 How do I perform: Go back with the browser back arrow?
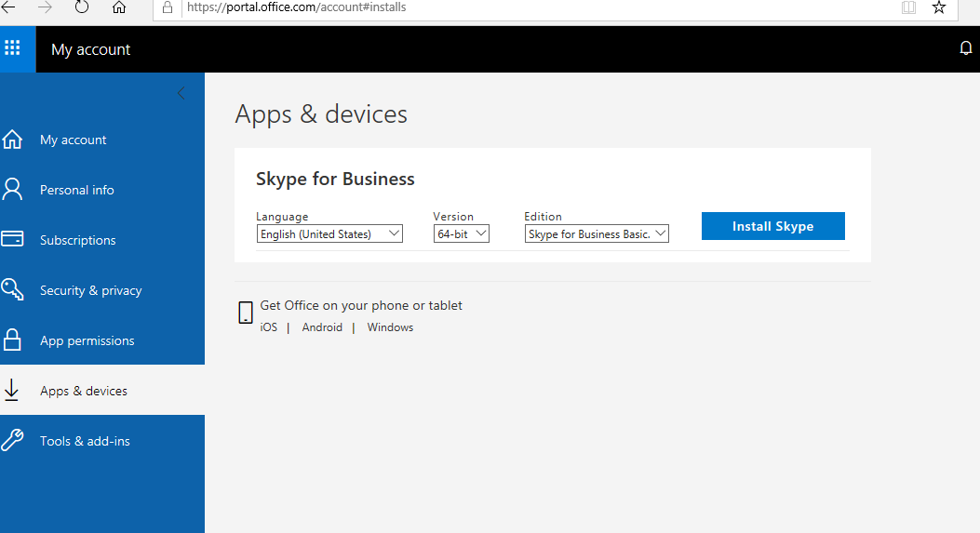[8, 7]
